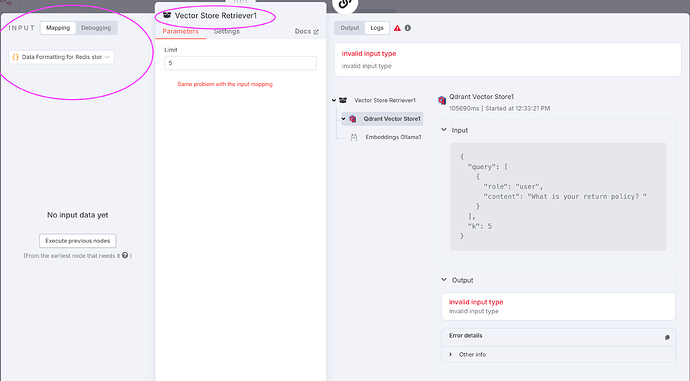Click the Limit input field

[240, 63]
